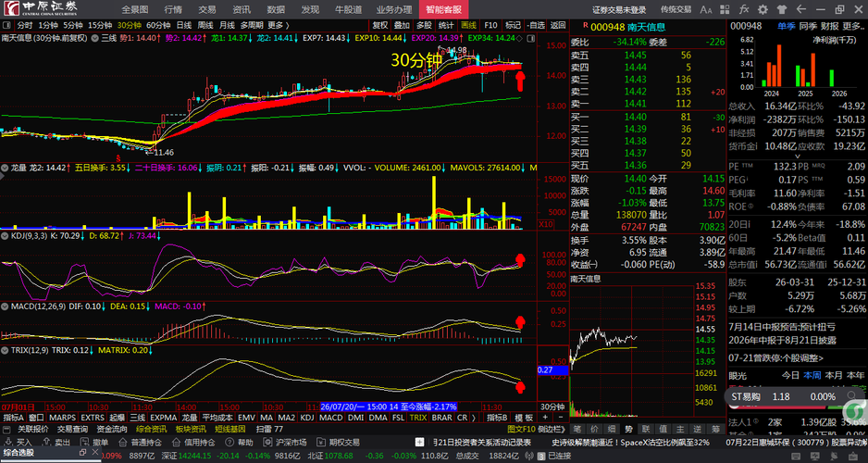Open the 交易 menu tab
Image resolution: width=868 pixels, height=463 pixels.
click(x=207, y=9)
